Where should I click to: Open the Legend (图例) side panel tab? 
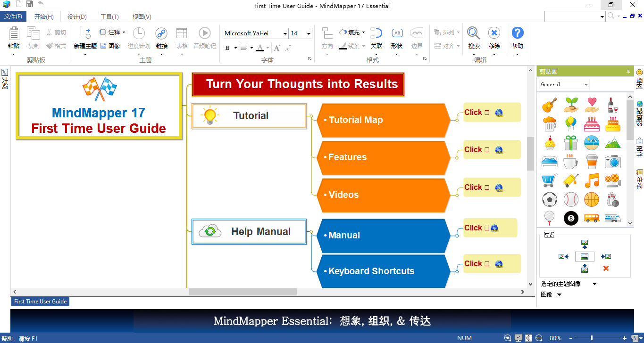tap(639, 79)
